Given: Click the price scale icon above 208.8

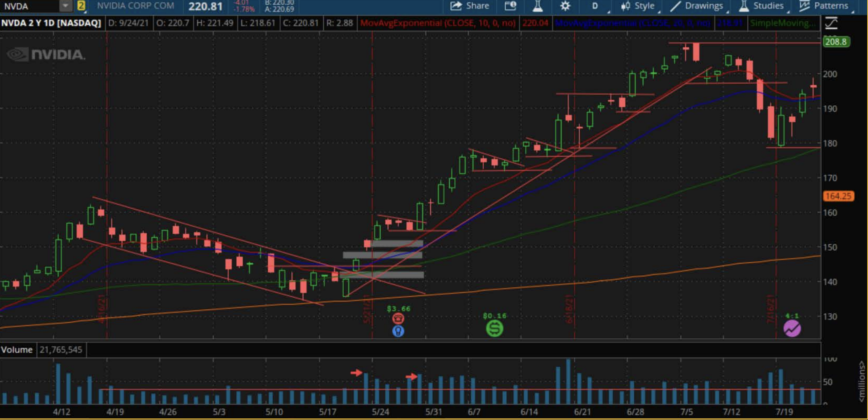Looking at the screenshot, I should 831,23.
